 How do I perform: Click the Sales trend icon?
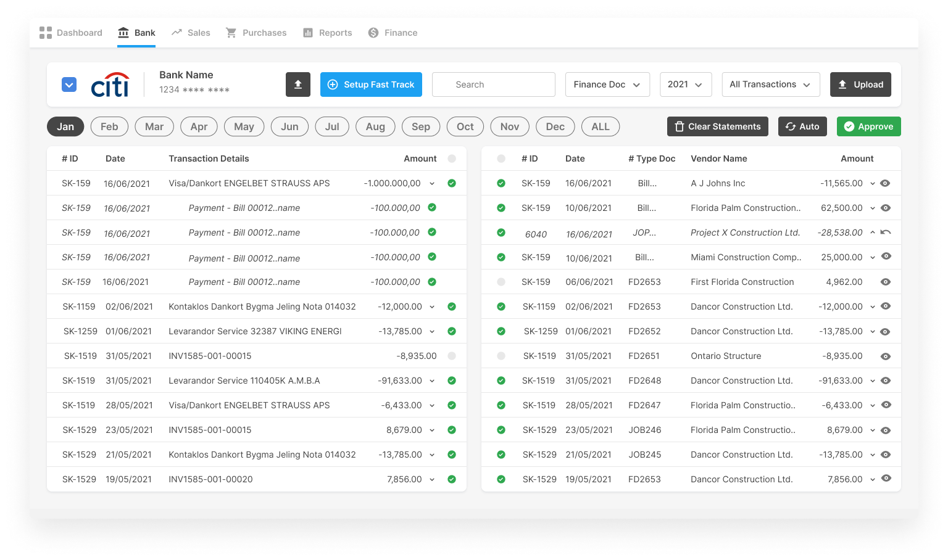177,33
